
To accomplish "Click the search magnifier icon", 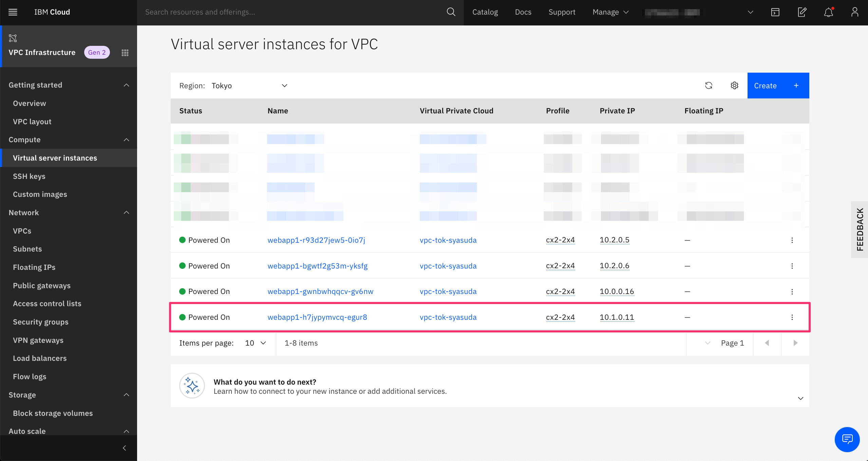I will (x=451, y=12).
